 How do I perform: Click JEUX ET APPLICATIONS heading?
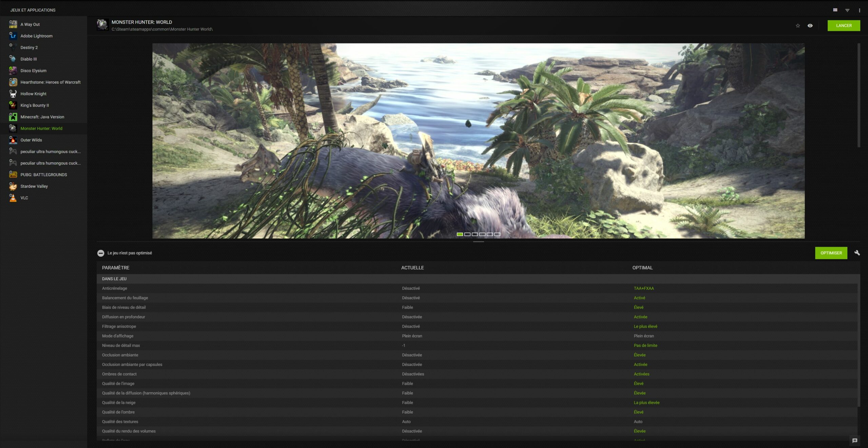click(x=33, y=10)
